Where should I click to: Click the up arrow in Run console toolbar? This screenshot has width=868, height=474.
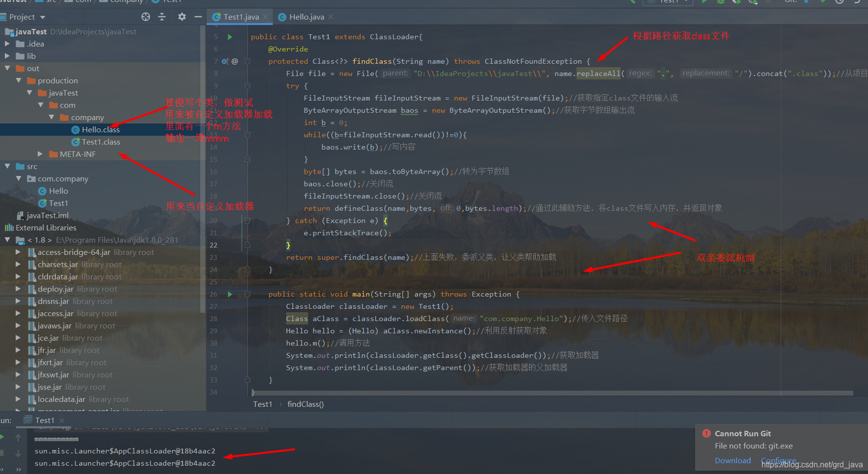point(18,438)
